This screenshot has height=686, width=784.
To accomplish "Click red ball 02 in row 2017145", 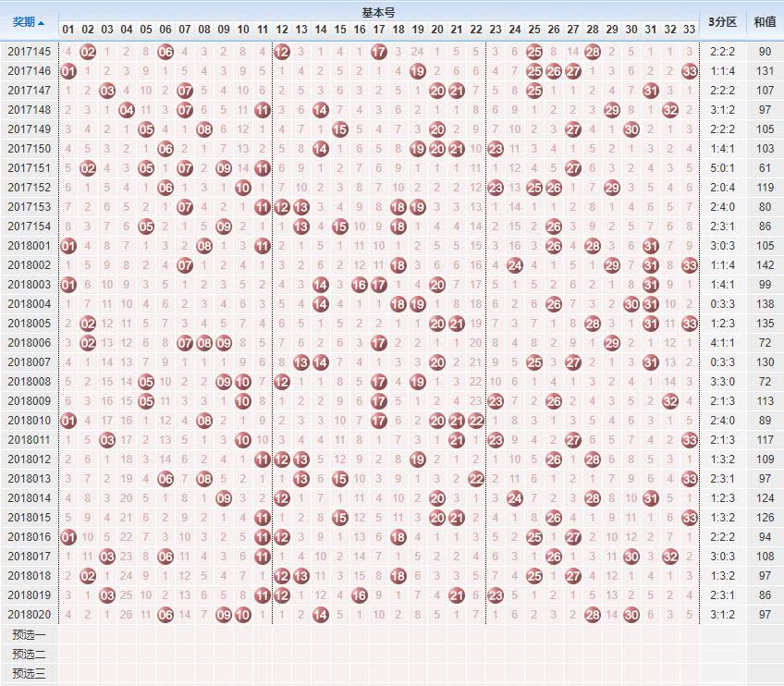I will 88,52.
